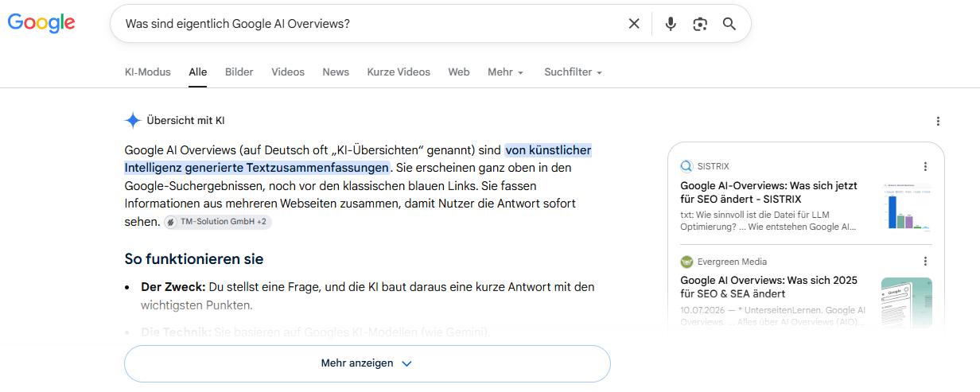Click the Der Zweck bullet text

[x=367, y=296]
